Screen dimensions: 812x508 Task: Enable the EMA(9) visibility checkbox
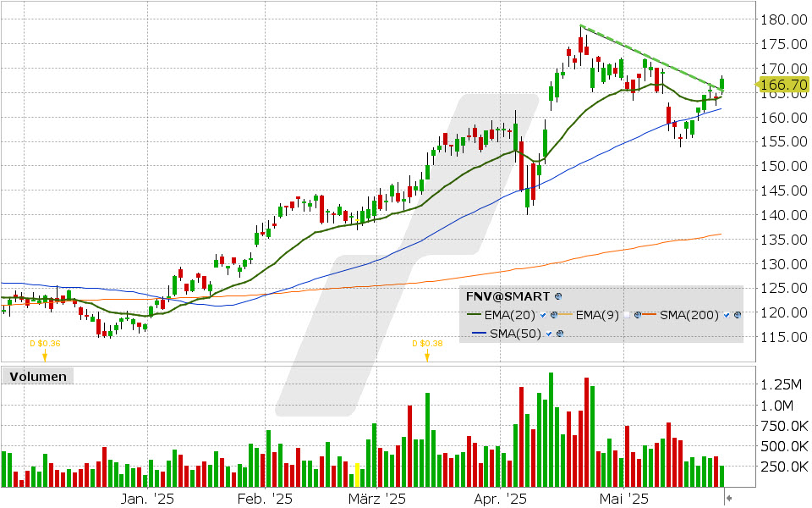click(627, 315)
